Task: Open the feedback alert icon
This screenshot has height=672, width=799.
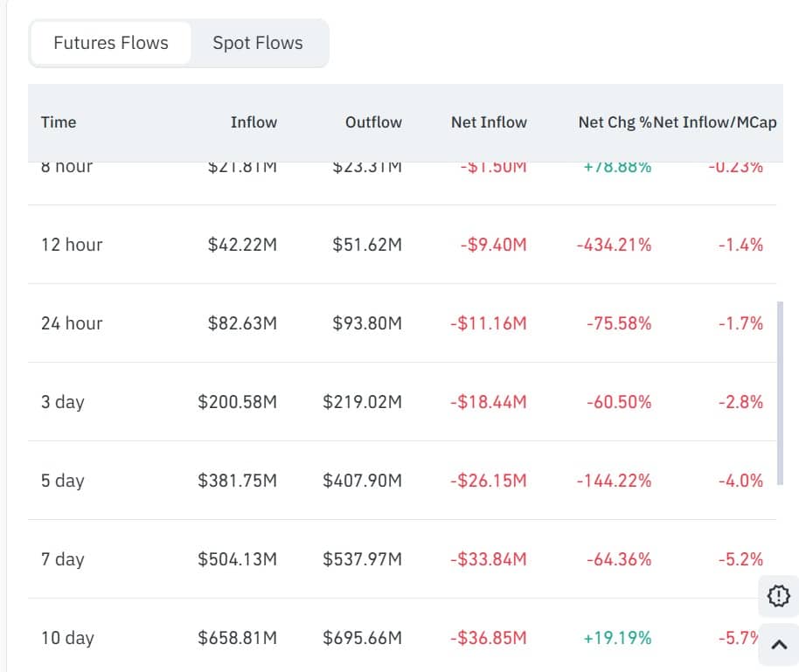Action: [777, 597]
